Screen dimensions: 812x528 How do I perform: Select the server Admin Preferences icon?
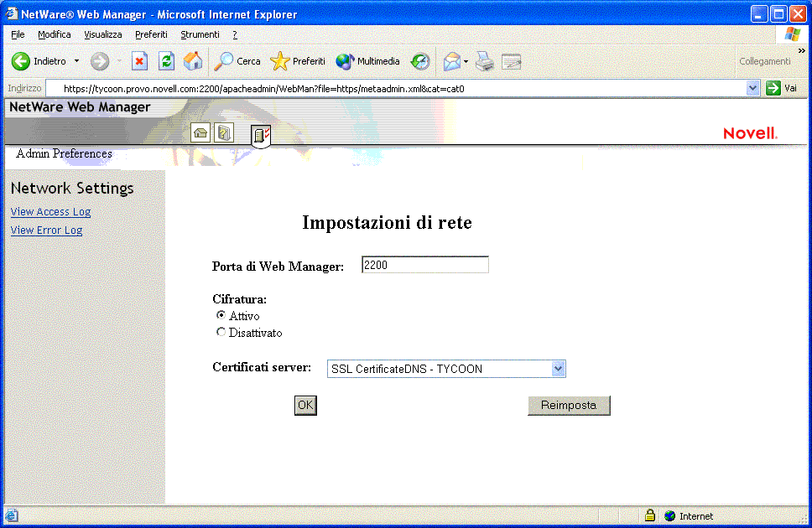pos(260,134)
